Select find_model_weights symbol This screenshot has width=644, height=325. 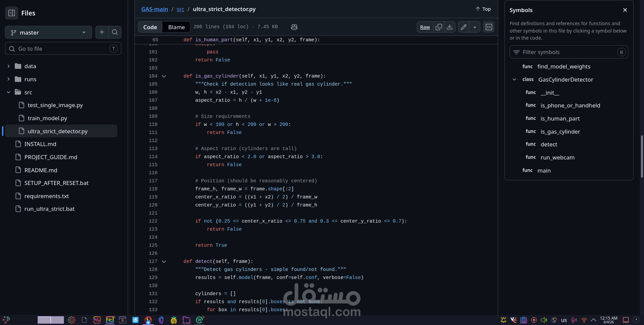564,66
